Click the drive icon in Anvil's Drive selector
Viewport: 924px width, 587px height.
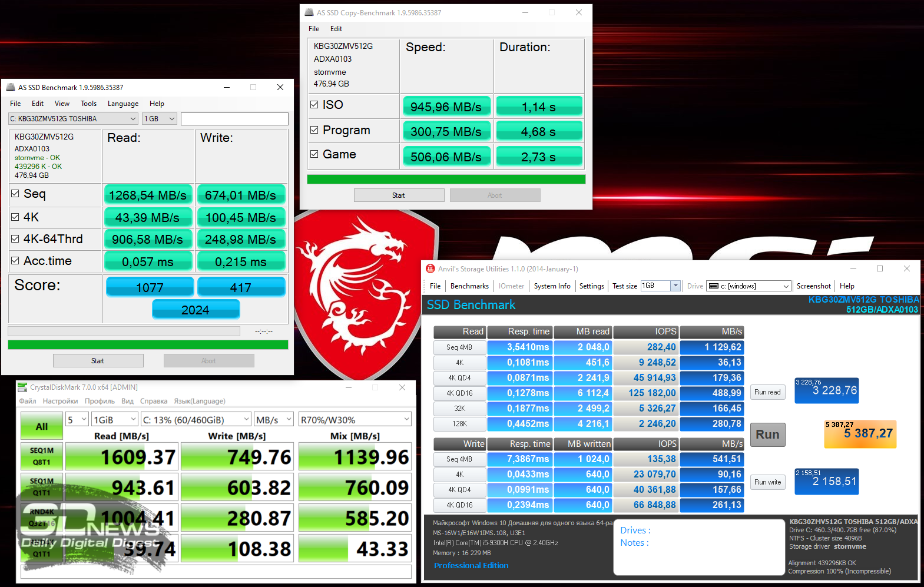click(x=714, y=286)
